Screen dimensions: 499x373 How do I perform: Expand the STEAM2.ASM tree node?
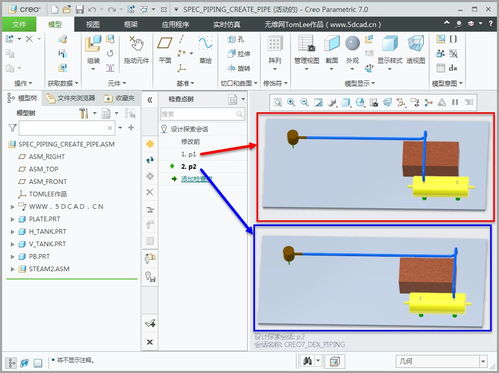point(12,269)
